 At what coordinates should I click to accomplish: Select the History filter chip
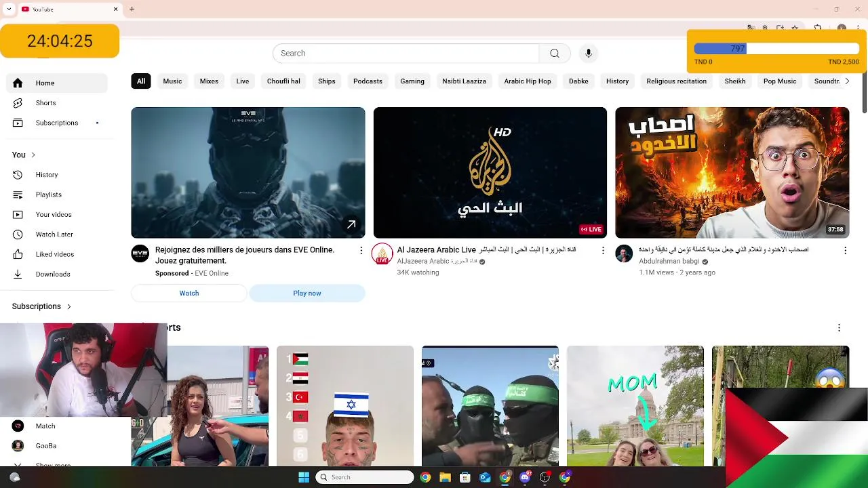click(617, 81)
